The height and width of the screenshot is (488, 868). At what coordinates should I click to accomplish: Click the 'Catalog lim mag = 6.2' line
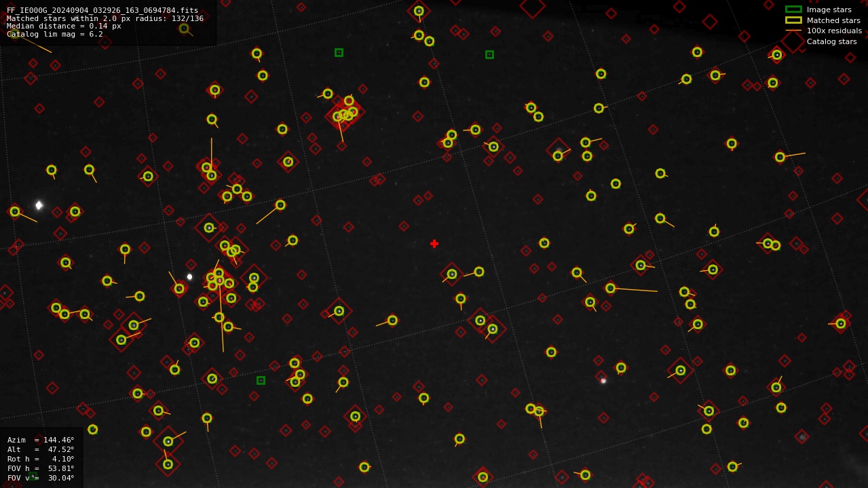coord(55,34)
